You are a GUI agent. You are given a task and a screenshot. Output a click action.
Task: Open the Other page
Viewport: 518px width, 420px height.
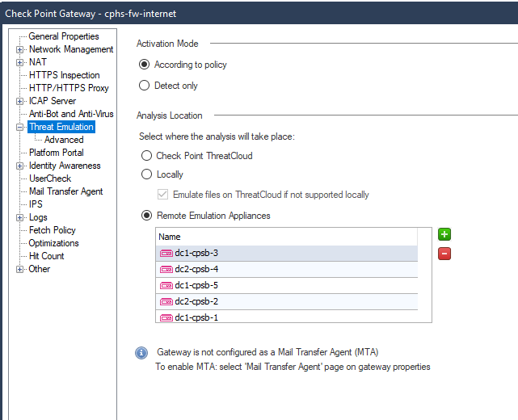tap(39, 269)
